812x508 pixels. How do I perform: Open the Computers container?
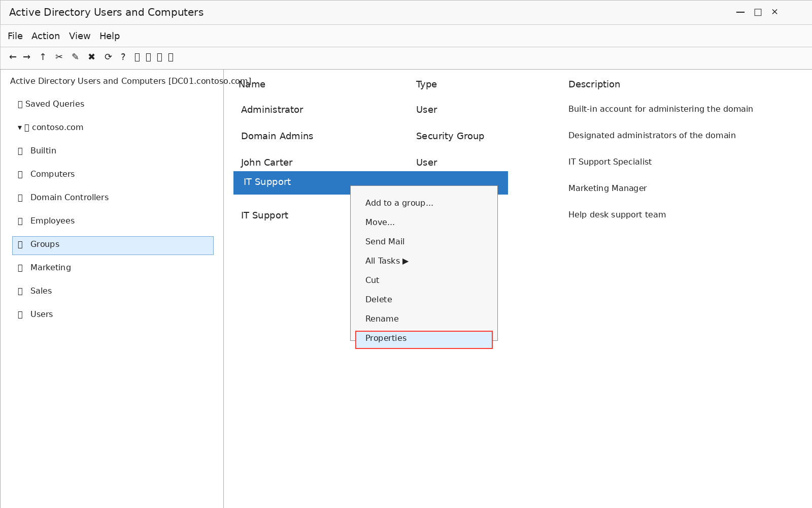pyautogui.click(x=52, y=174)
